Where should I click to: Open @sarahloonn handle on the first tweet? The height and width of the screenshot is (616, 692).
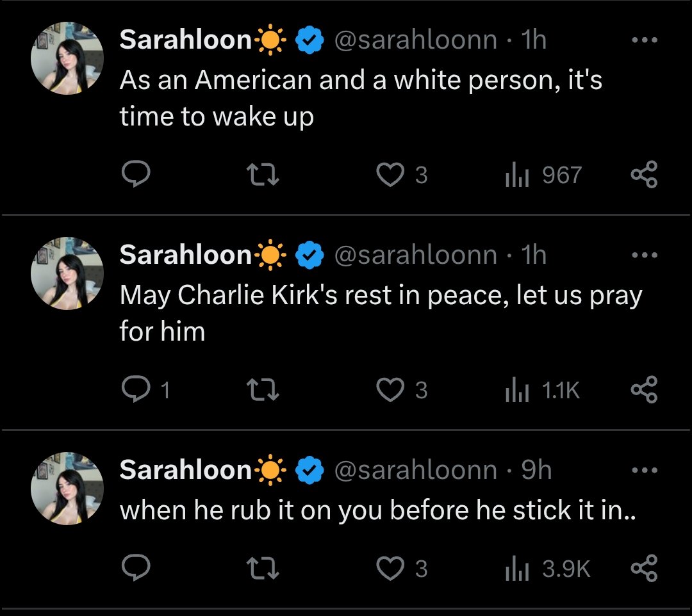(416, 40)
